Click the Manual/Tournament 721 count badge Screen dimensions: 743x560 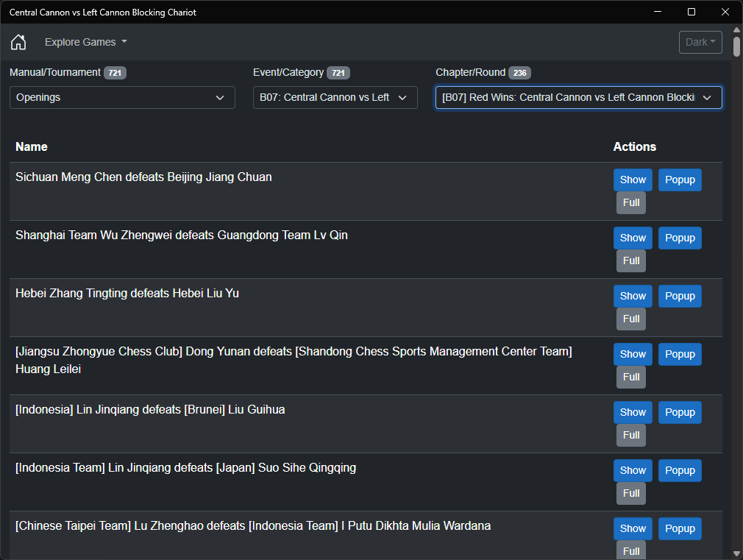(115, 73)
